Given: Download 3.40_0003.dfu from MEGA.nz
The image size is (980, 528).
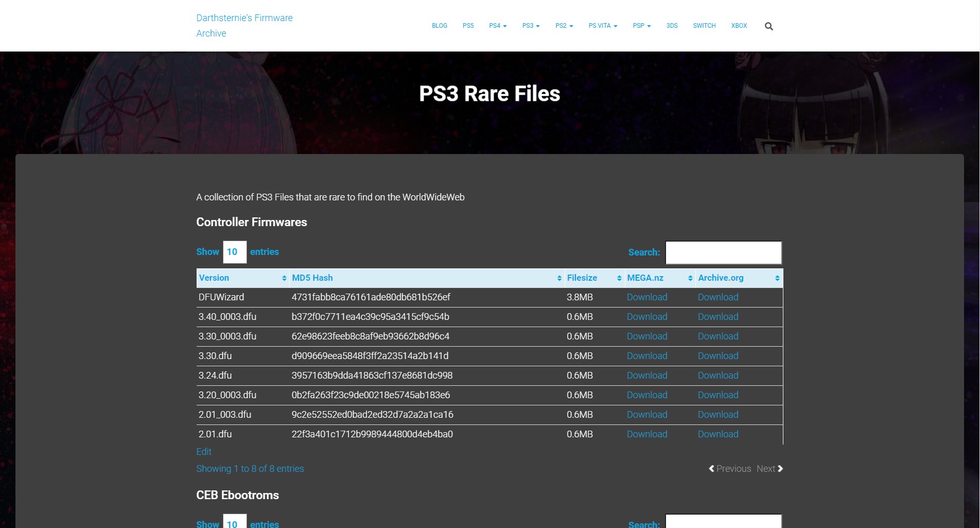Looking at the screenshot, I should [647, 317].
